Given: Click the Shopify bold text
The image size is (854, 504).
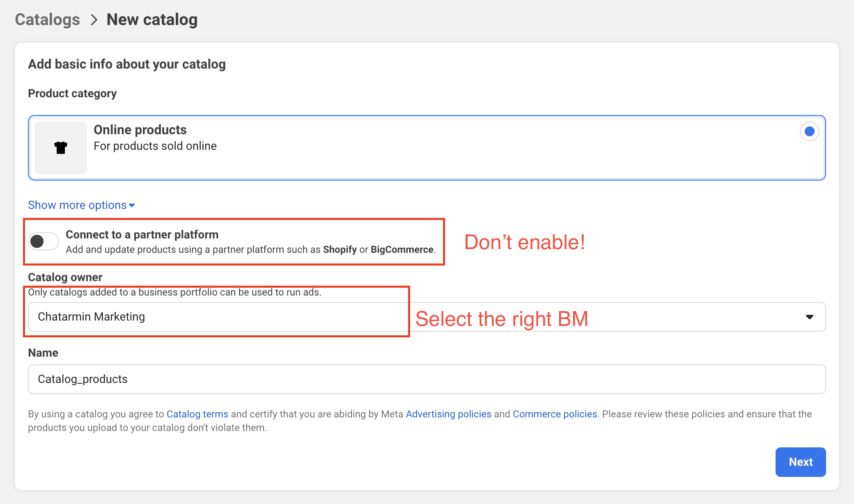Looking at the screenshot, I should 340,250.
